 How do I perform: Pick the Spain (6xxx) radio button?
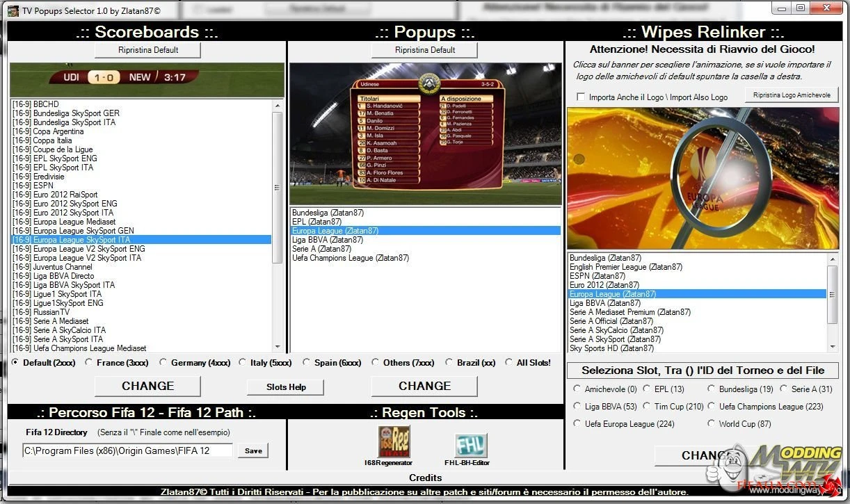(307, 362)
